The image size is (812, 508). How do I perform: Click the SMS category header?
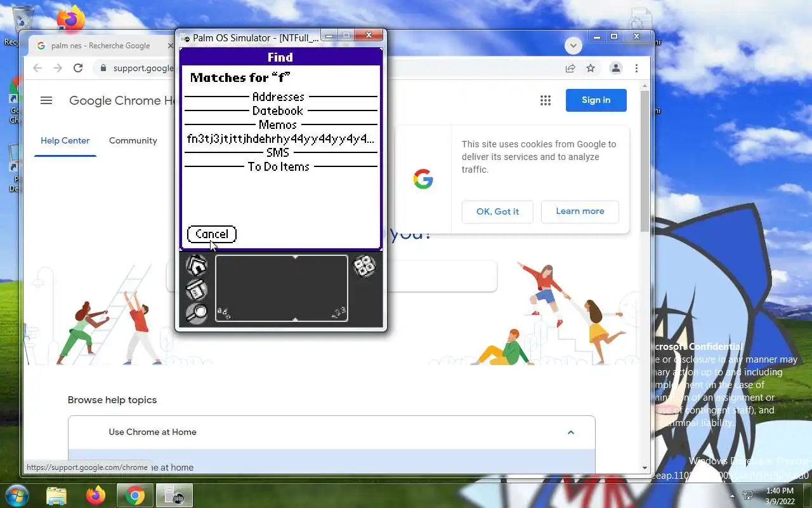[x=278, y=152]
